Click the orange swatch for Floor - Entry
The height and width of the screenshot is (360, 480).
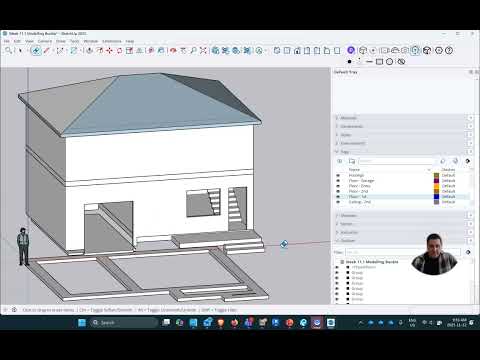[x=436, y=186]
